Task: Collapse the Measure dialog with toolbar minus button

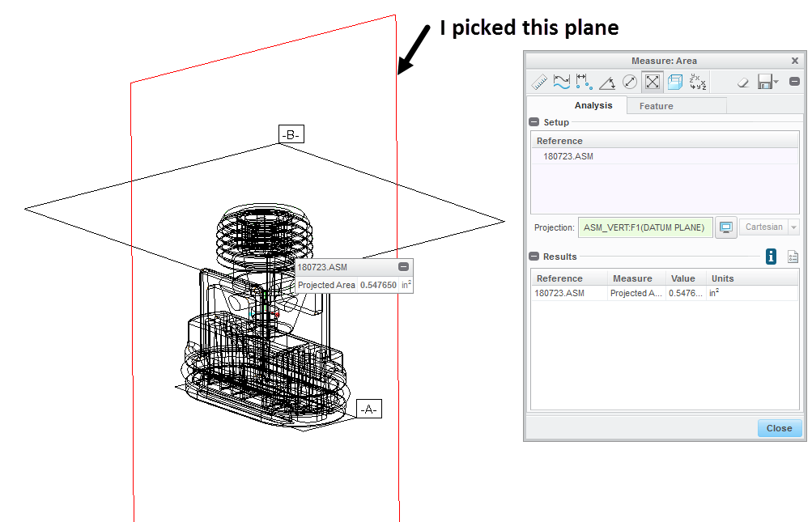Action: [x=794, y=81]
